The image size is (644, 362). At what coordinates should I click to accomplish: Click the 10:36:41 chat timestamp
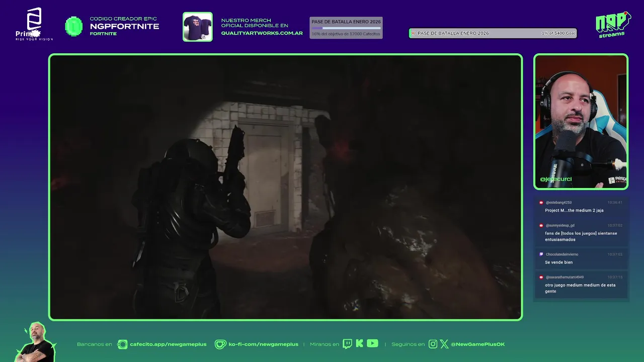pos(615,203)
